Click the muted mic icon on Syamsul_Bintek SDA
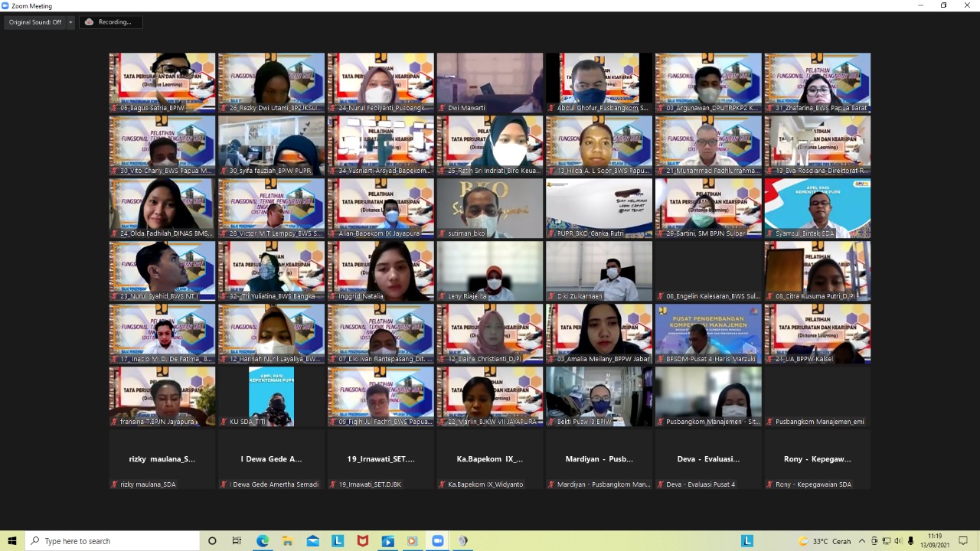The width and height of the screenshot is (980, 551). [769, 233]
